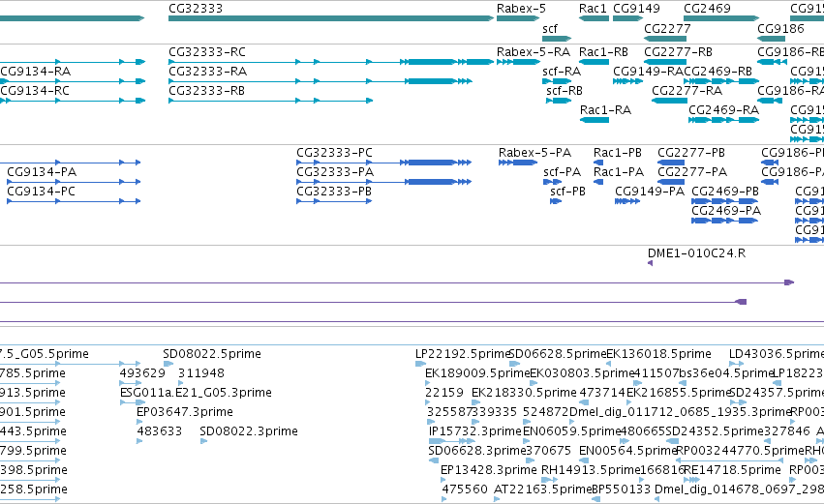Select the CG2469-PA protein label
The image size is (824, 504).
(x=726, y=211)
